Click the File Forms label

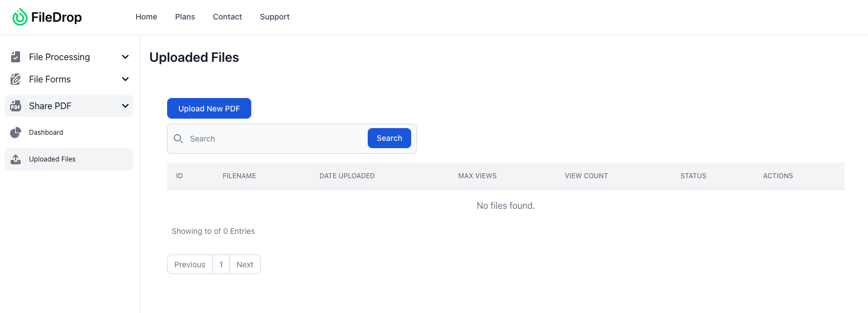[x=50, y=79]
